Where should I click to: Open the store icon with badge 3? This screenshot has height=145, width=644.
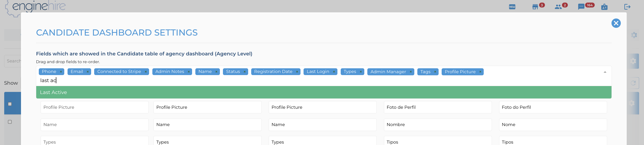[x=535, y=7]
